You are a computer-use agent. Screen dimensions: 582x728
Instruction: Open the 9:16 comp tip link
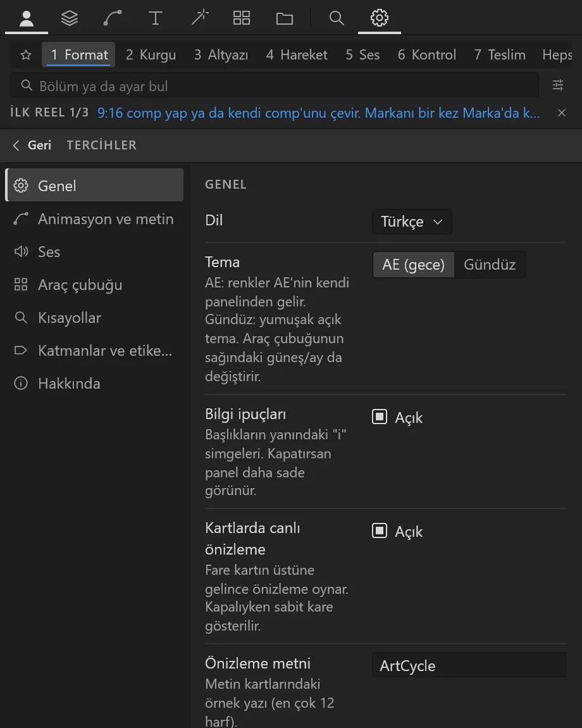(318, 113)
